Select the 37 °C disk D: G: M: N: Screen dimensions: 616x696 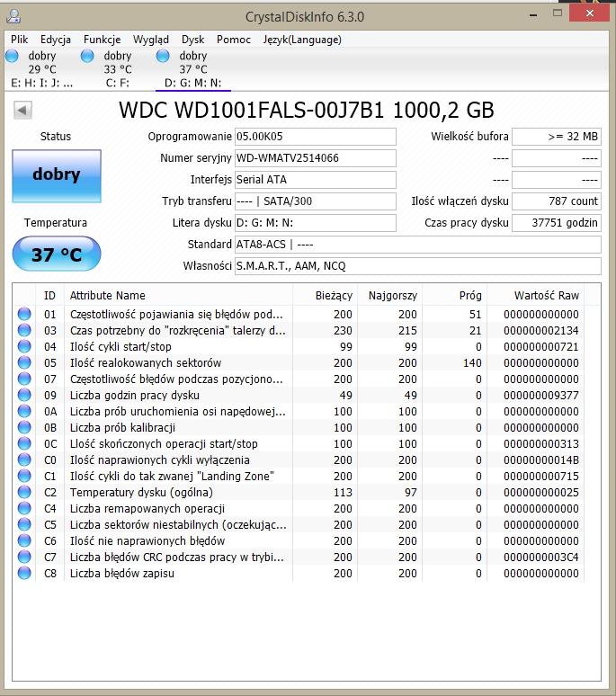tap(192, 69)
